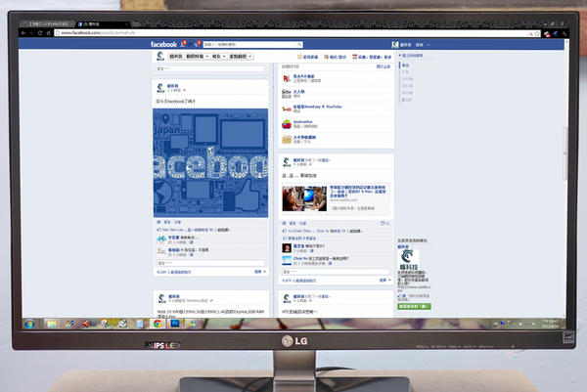Click the 大人物 page icon
587x392 pixels.
coord(287,94)
